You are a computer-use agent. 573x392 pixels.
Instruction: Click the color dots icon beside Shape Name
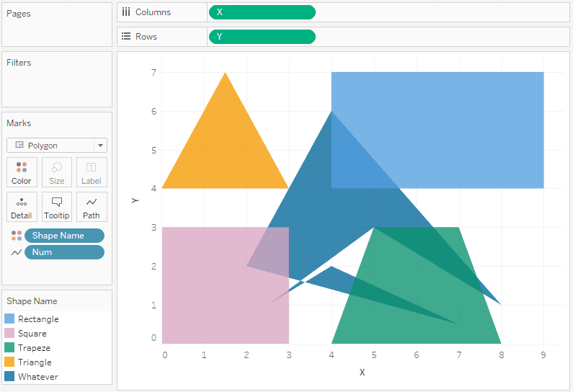(17, 236)
